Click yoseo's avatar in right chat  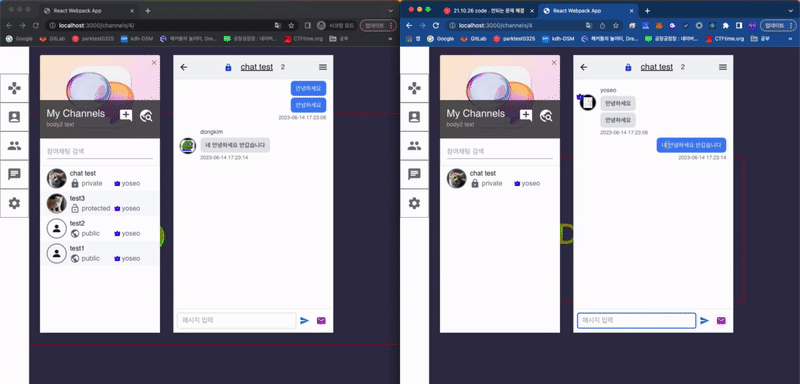[588, 103]
